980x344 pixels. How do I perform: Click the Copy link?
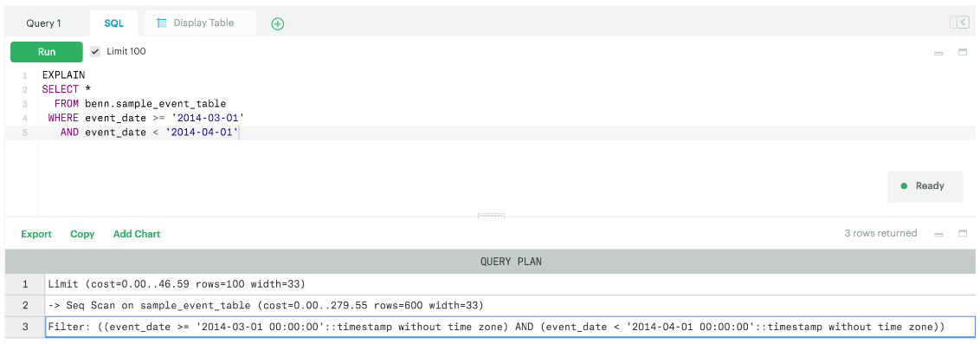coord(82,234)
